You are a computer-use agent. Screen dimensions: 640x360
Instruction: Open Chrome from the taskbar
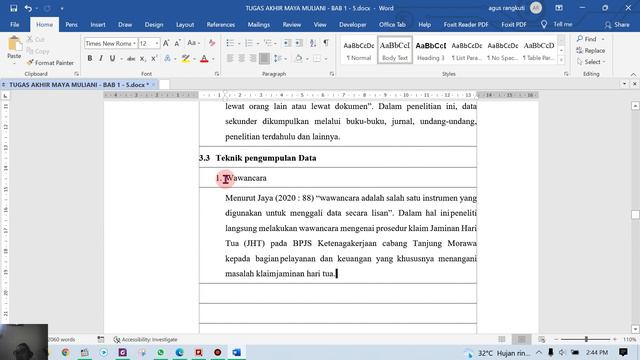[x=65, y=352]
